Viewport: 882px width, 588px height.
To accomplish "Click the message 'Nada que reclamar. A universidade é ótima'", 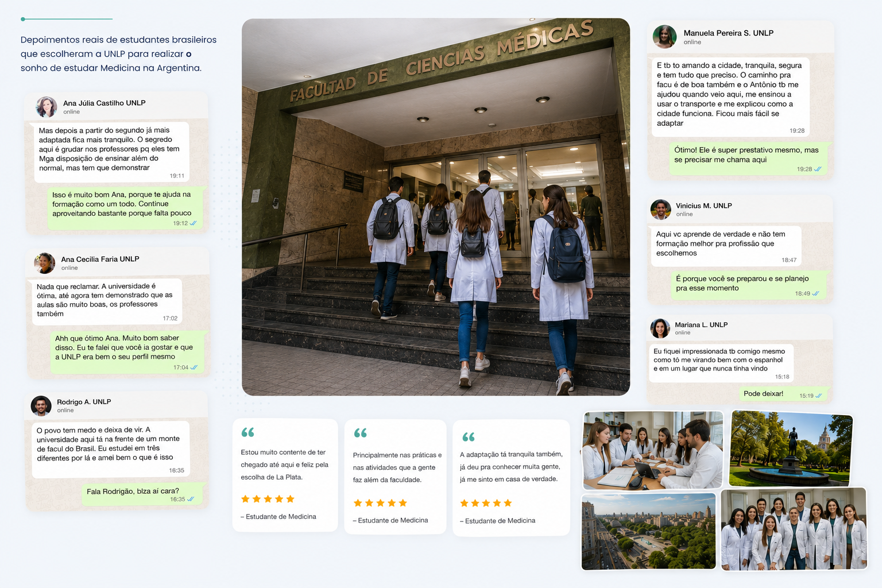I will 107,301.
